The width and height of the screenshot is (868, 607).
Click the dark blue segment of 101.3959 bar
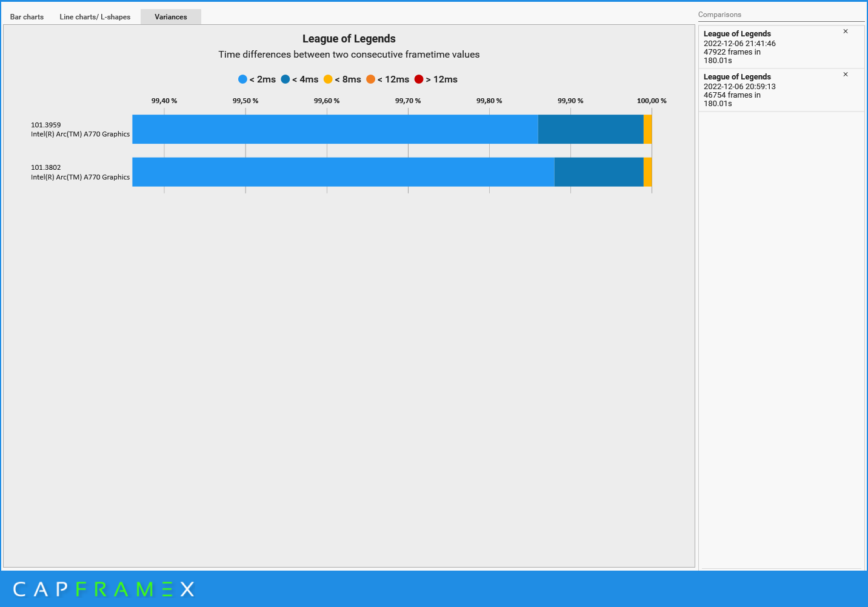[x=591, y=129]
